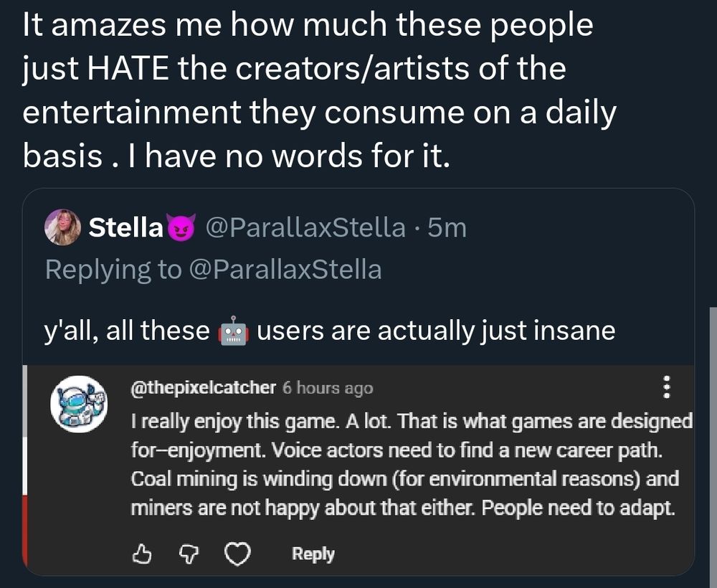Click the @ParallaxStella handle next to Stella
The width and height of the screenshot is (717, 588).
[x=305, y=227]
